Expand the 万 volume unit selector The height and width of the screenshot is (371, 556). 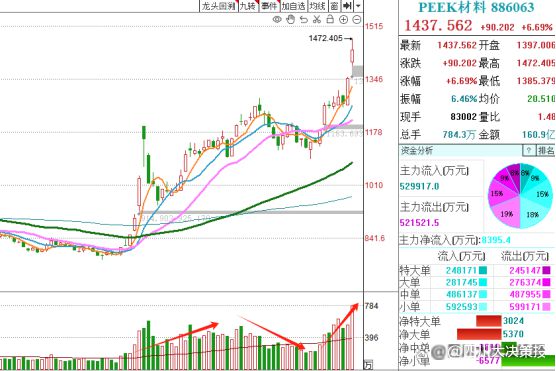pos(369,365)
